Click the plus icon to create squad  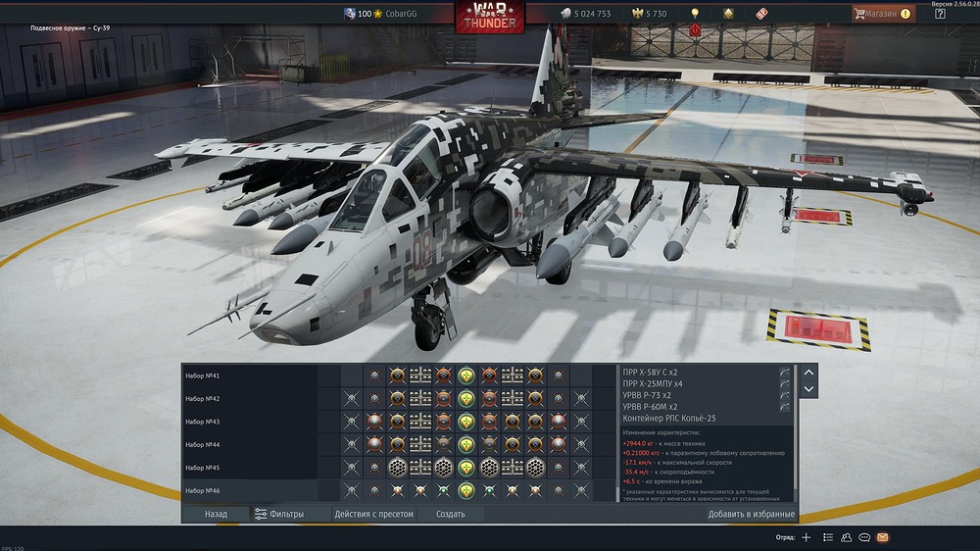807,537
